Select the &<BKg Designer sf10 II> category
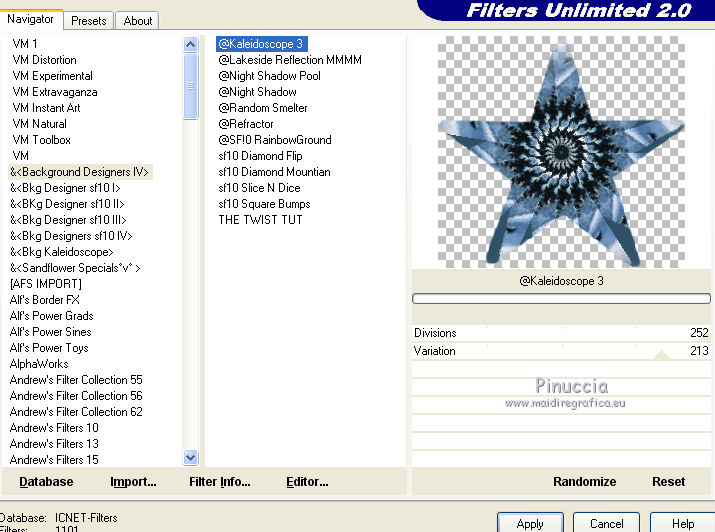 point(67,204)
